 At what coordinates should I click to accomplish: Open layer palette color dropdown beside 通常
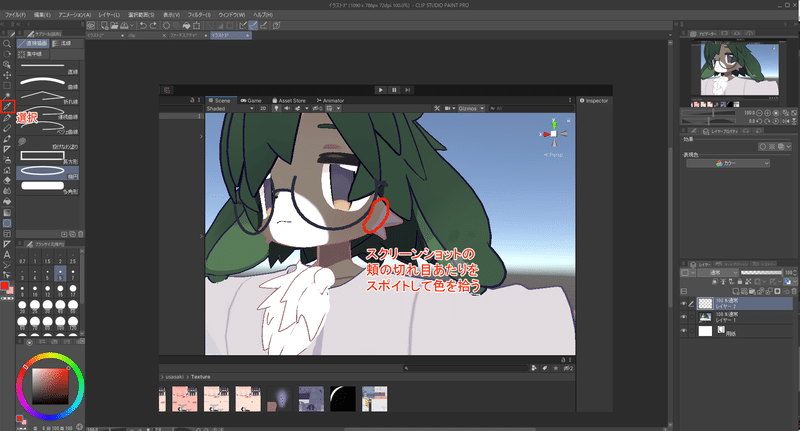tap(688, 272)
